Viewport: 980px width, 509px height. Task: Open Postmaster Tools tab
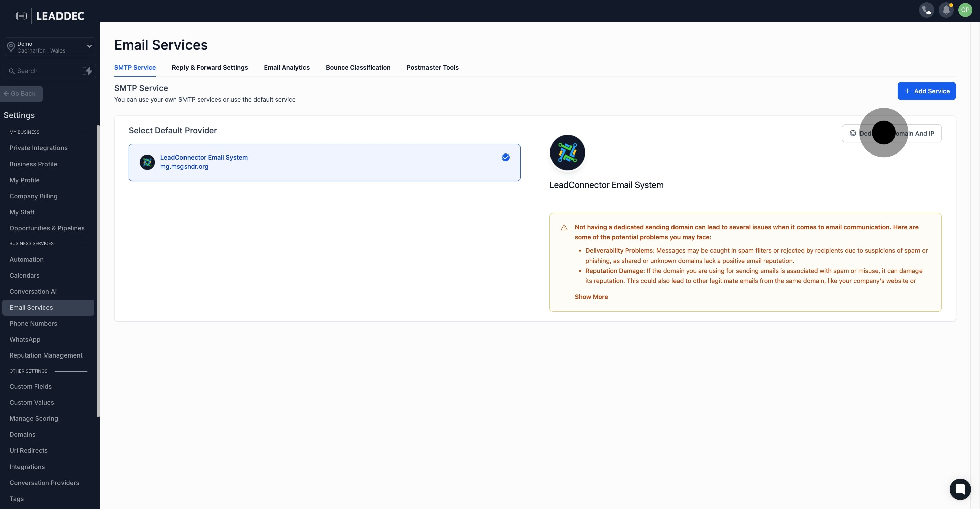[x=433, y=67]
